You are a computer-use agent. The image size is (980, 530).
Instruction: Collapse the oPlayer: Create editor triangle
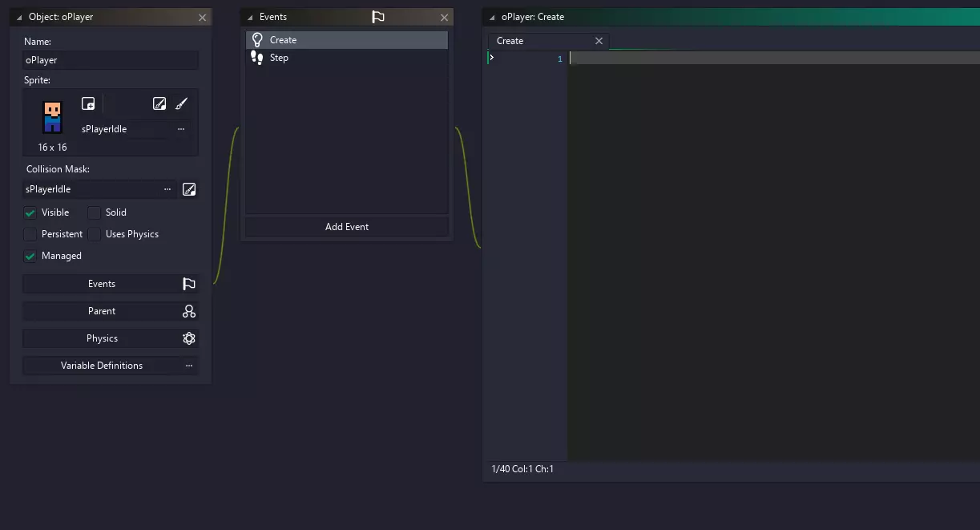click(493, 17)
